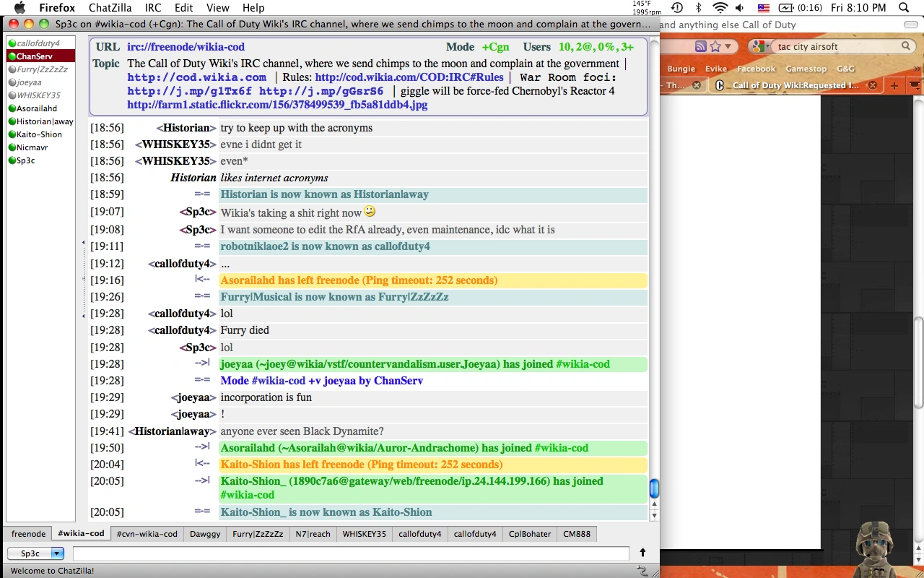Click the chat vertical scrollbar thumb

654,488
